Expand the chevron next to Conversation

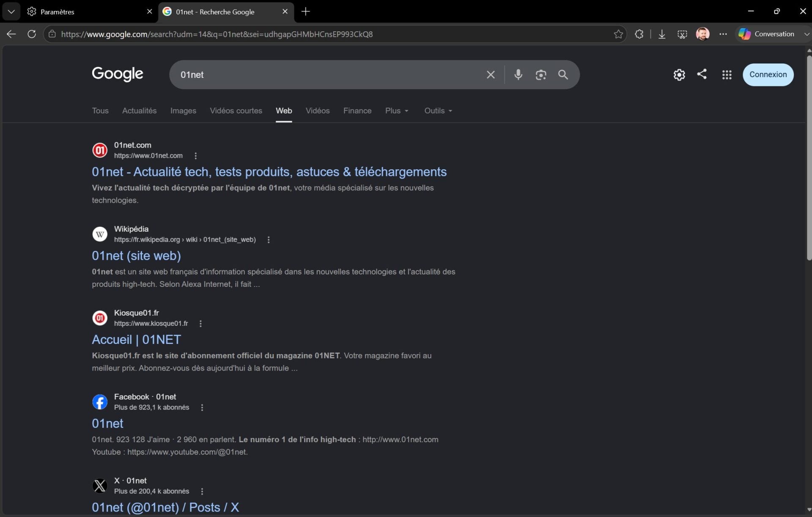[806, 34]
